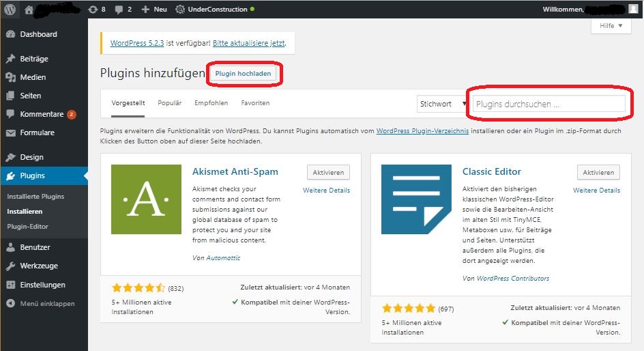Click the user avatar at top right
The height and width of the screenshot is (351, 644).
[633, 9]
